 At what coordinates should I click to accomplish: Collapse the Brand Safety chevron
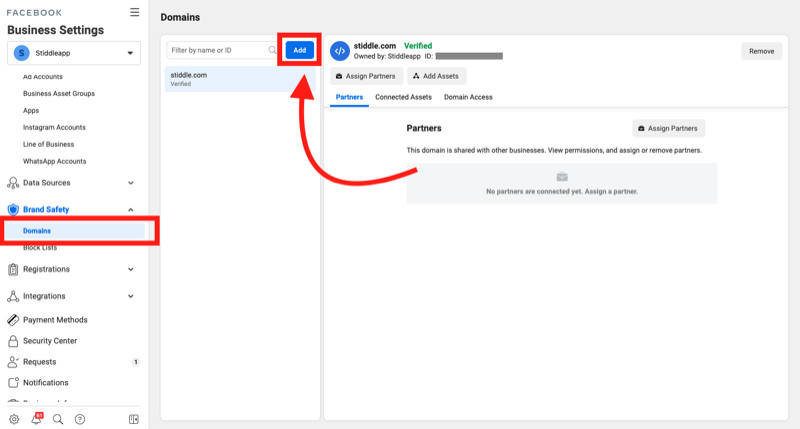[x=131, y=209]
